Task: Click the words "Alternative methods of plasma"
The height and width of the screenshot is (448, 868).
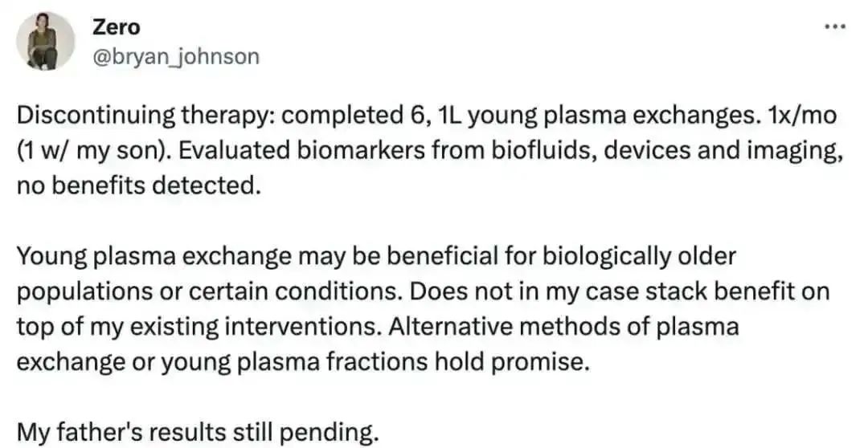Action: (x=563, y=327)
